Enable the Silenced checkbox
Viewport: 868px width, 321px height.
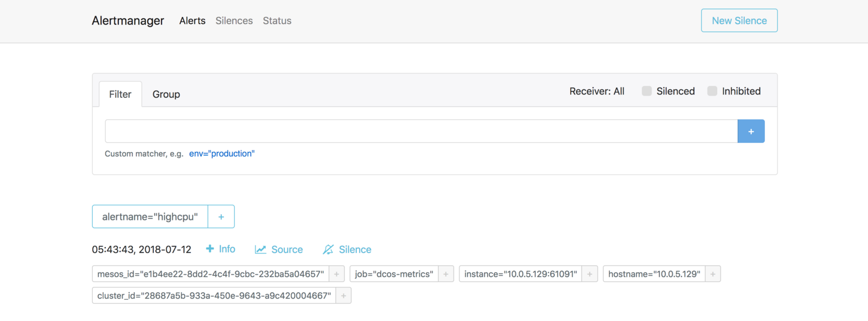click(647, 91)
